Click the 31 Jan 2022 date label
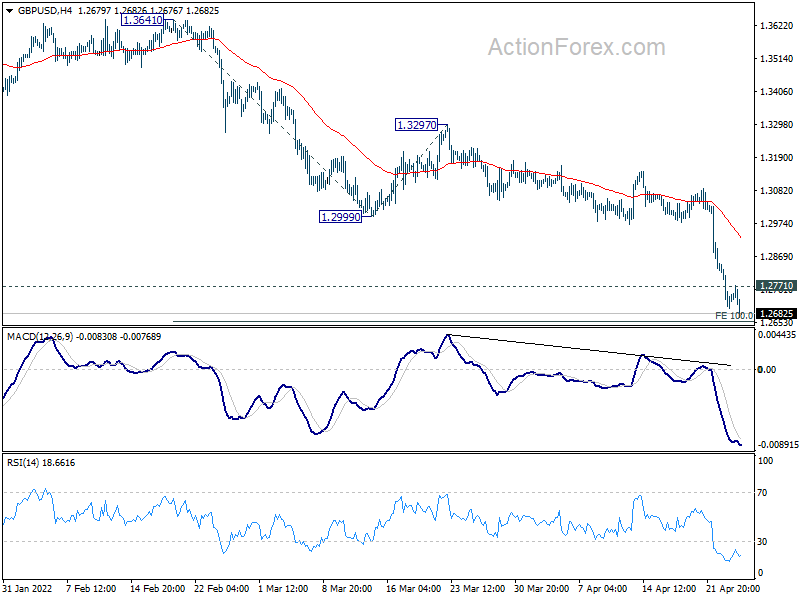 [28, 589]
